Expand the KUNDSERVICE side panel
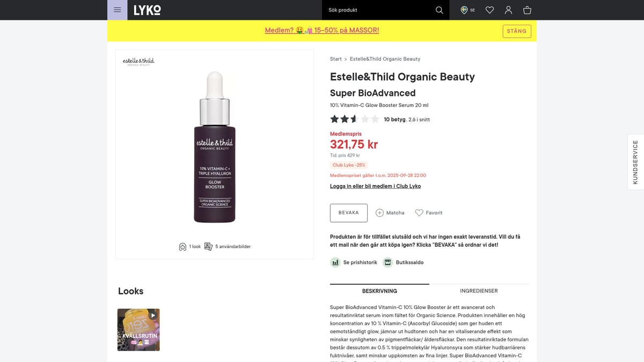 [x=635, y=162]
